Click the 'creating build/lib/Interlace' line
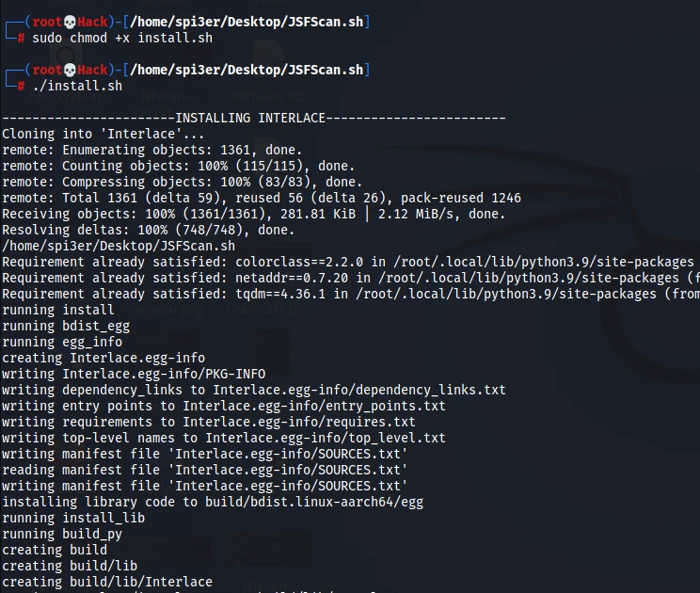 tap(107, 582)
